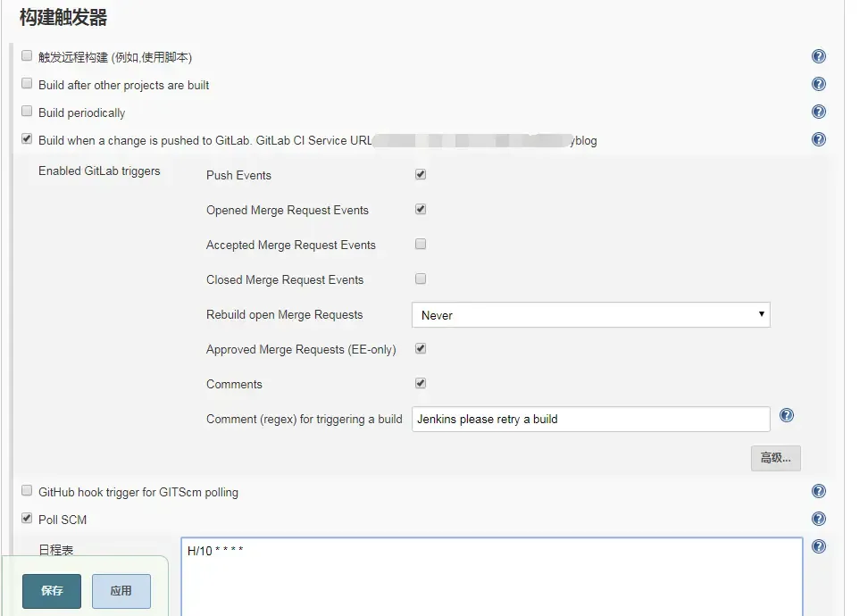The width and height of the screenshot is (868, 616).
Task: Enable 触发远程构建 checkbox
Action: [x=27, y=56]
